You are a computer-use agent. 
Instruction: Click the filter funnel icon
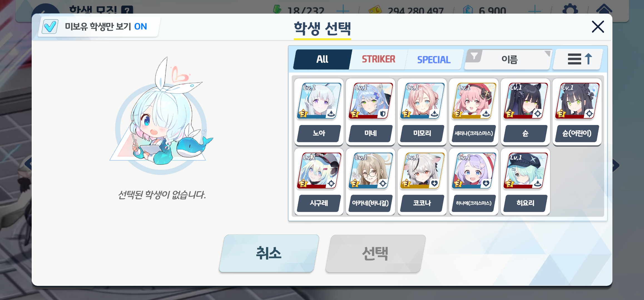[474, 56]
